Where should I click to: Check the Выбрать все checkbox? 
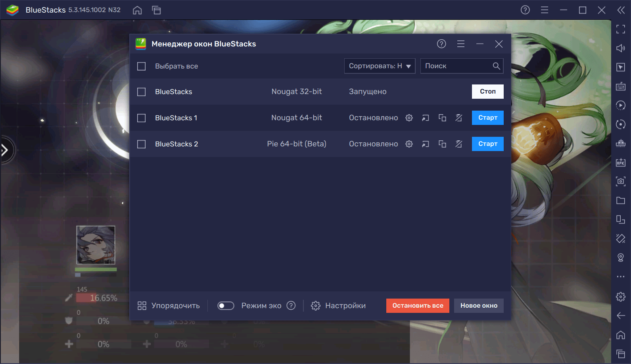coord(142,66)
